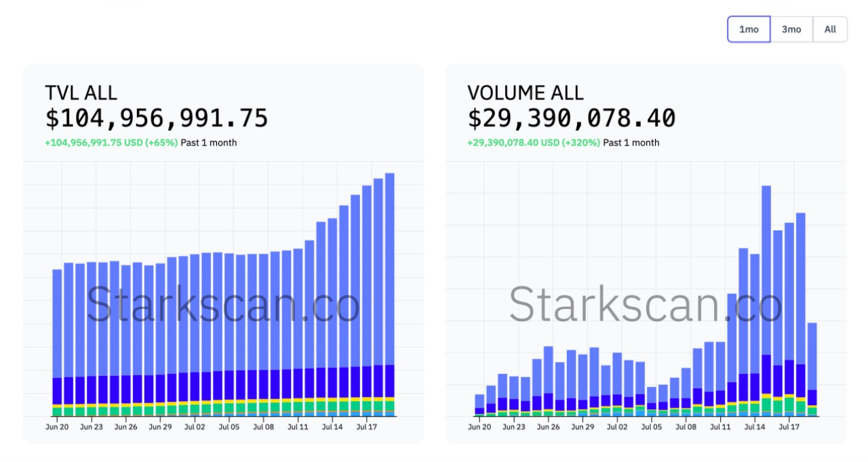This screenshot has height=462, width=868.
Task: Click the last bar in Volume chart
Action: point(812,369)
